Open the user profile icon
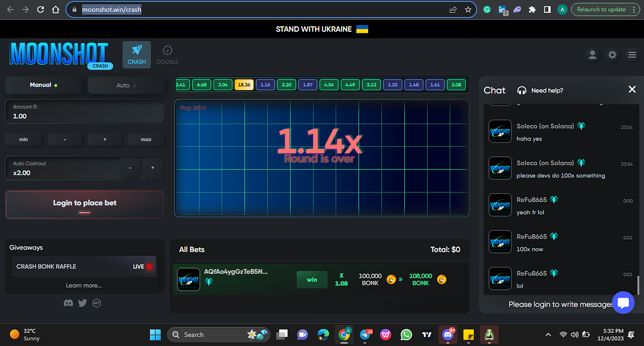The width and height of the screenshot is (644, 346). click(592, 55)
